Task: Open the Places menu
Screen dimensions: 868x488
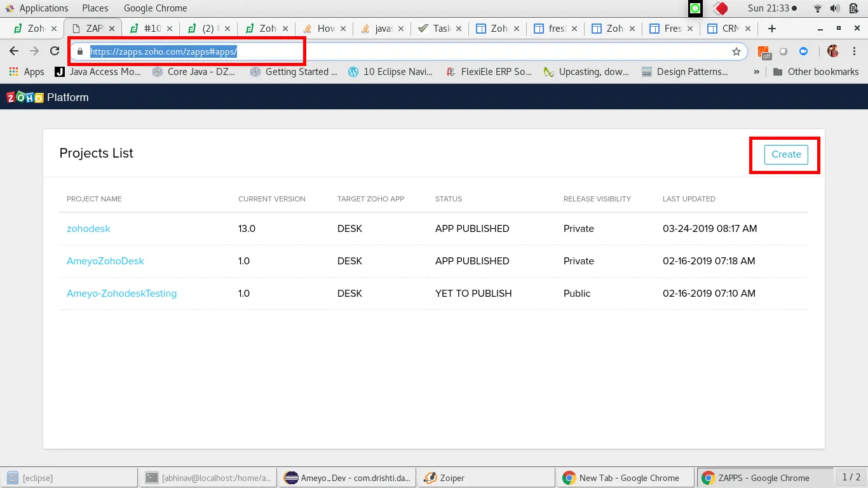Action: [x=95, y=8]
